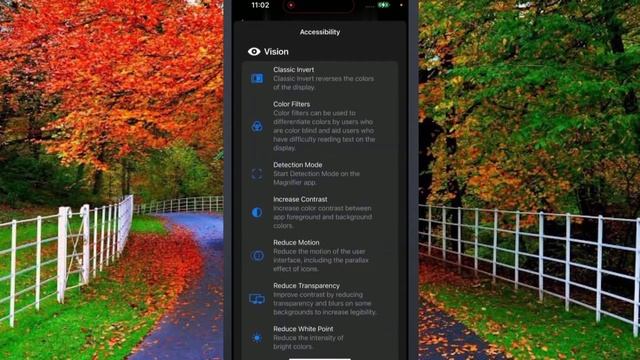The image size is (640, 360).
Task: Tap the Classic Invert icon
Action: click(257, 78)
